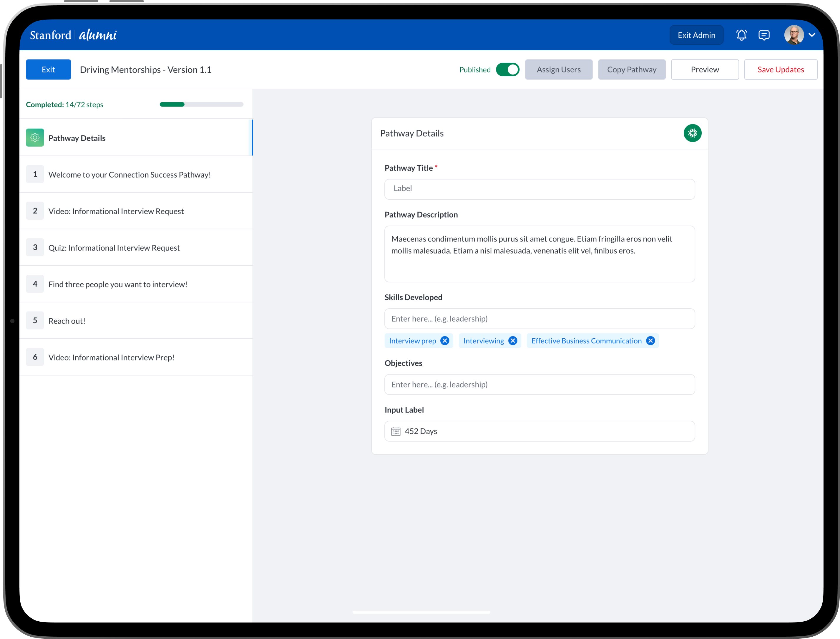Click the Save Updates button

point(780,69)
